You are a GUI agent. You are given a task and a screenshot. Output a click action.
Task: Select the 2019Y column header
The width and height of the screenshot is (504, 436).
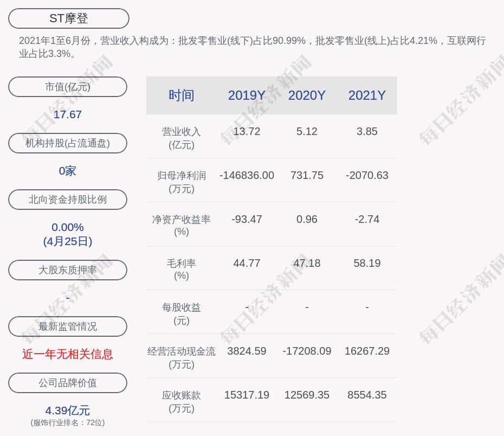[x=247, y=95]
